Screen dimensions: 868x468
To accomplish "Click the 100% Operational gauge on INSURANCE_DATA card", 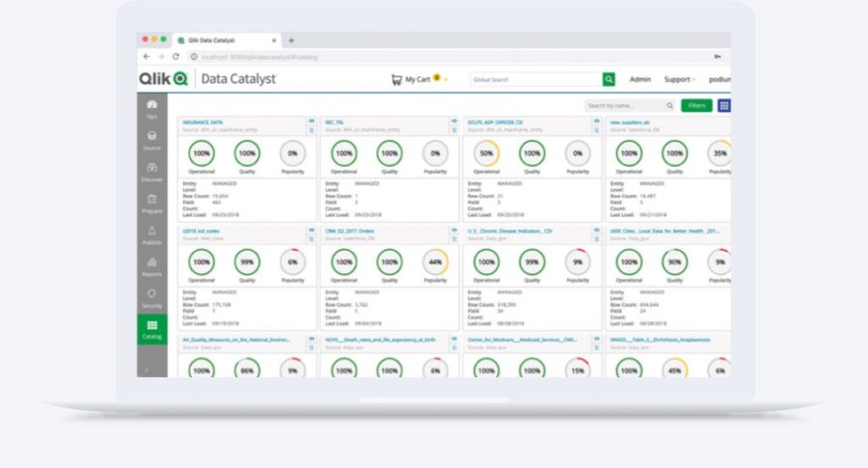I will click(202, 153).
